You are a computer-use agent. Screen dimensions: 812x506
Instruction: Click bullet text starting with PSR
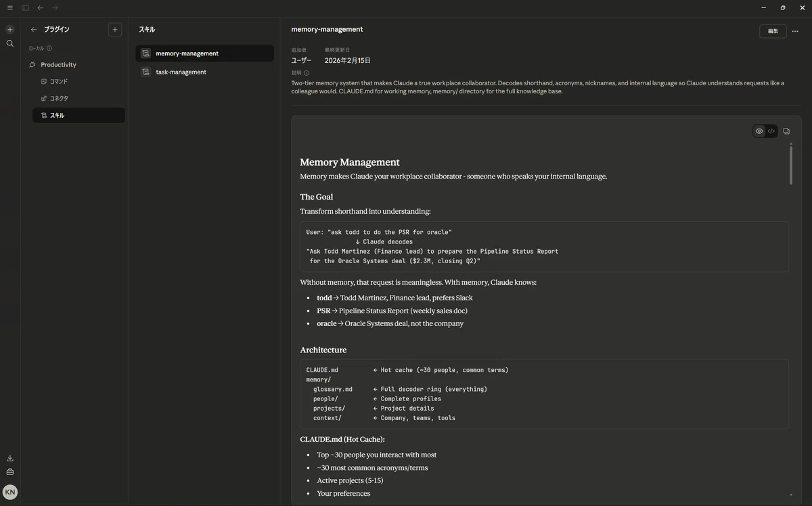392,311
